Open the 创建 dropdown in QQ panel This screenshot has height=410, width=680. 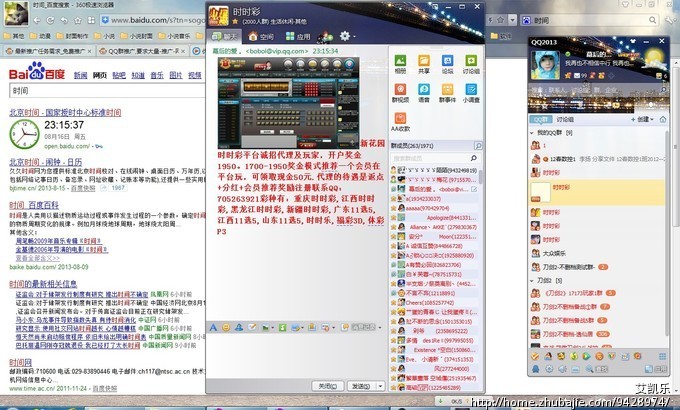point(642,119)
